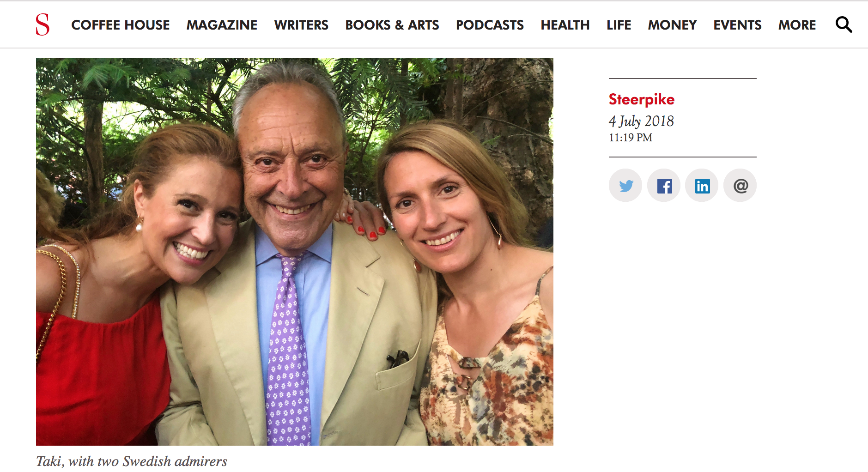
Task: Click the photo caption about Swedish admirers
Action: [132, 461]
